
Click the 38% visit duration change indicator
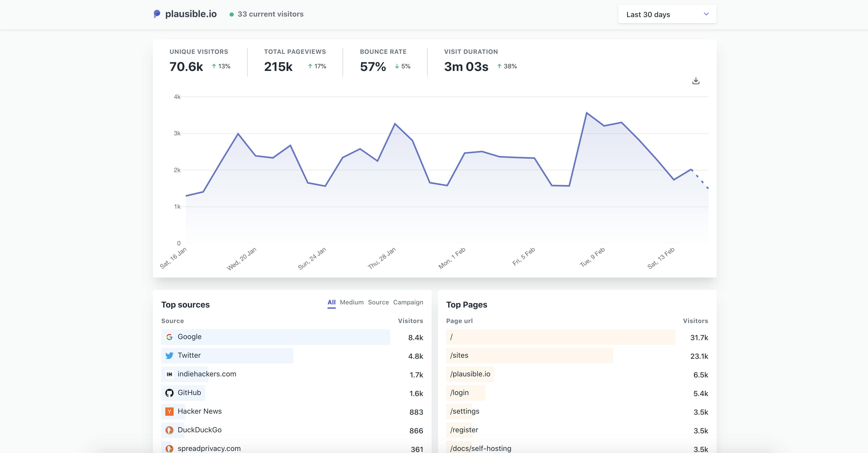507,66
